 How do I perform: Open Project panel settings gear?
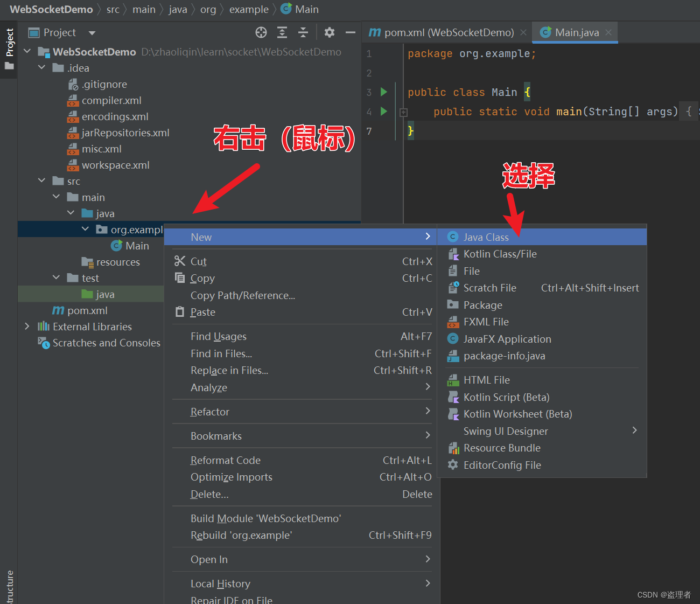pos(330,33)
